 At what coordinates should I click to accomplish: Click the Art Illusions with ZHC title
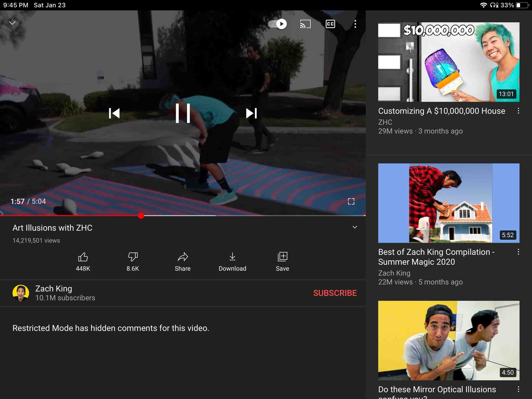point(52,228)
